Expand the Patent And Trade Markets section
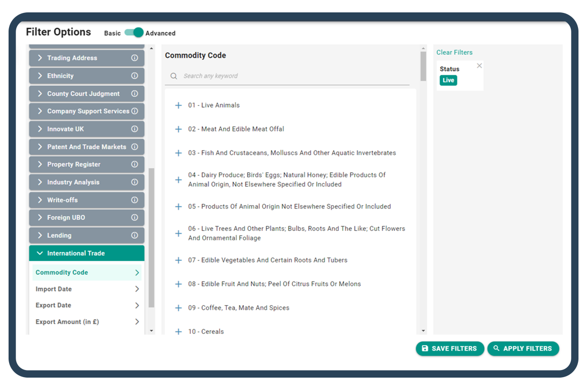This screenshot has width=588, height=390. [87, 147]
